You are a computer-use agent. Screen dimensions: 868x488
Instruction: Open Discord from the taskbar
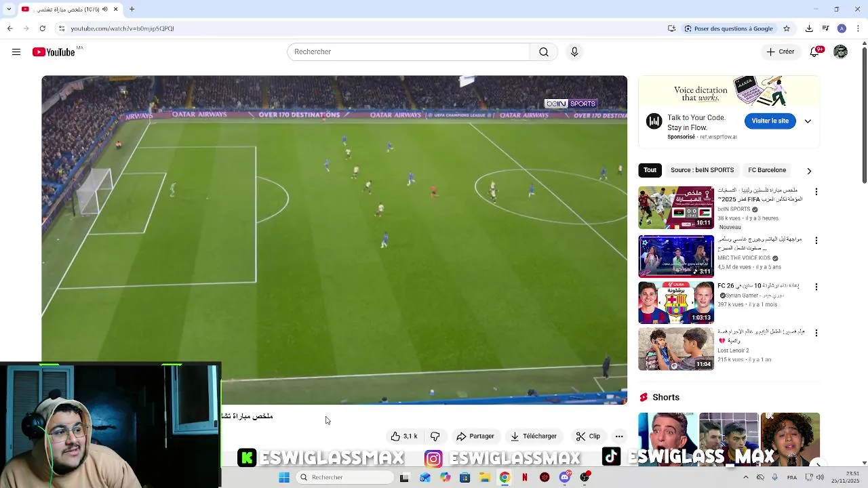click(x=565, y=477)
